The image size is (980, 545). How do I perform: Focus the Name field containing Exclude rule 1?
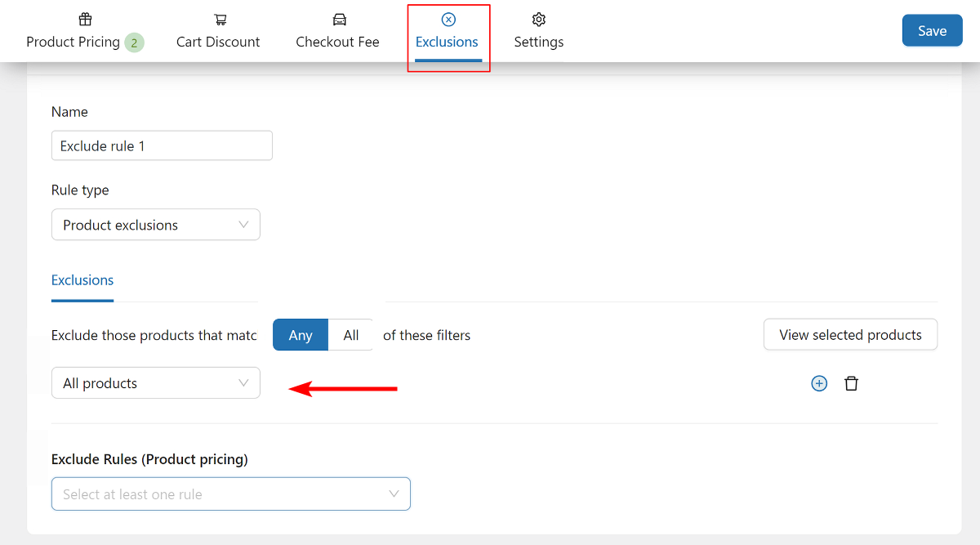(162, 146)
